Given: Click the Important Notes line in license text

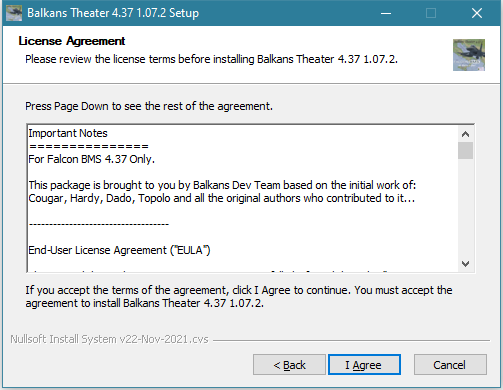Looking at the screenshot, I should 68,133.
